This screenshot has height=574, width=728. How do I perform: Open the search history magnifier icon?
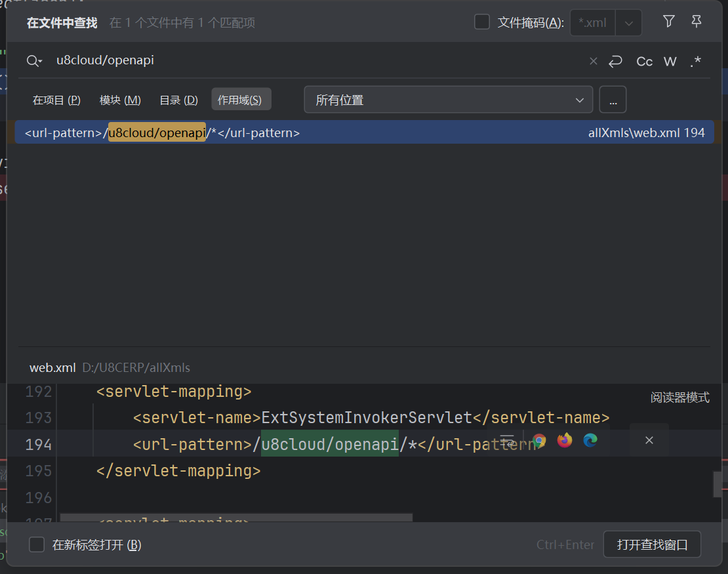[x=34, y=61]
